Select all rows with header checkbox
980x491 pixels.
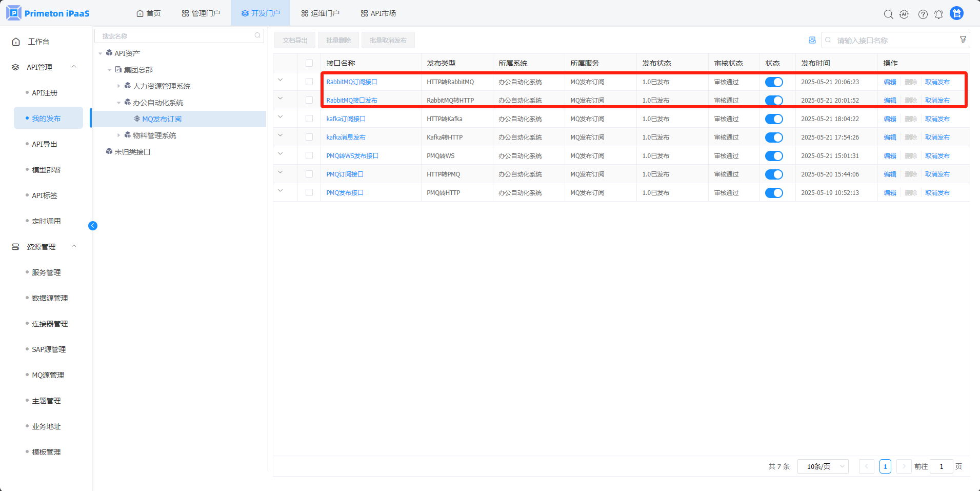click(x=309, y=63)
